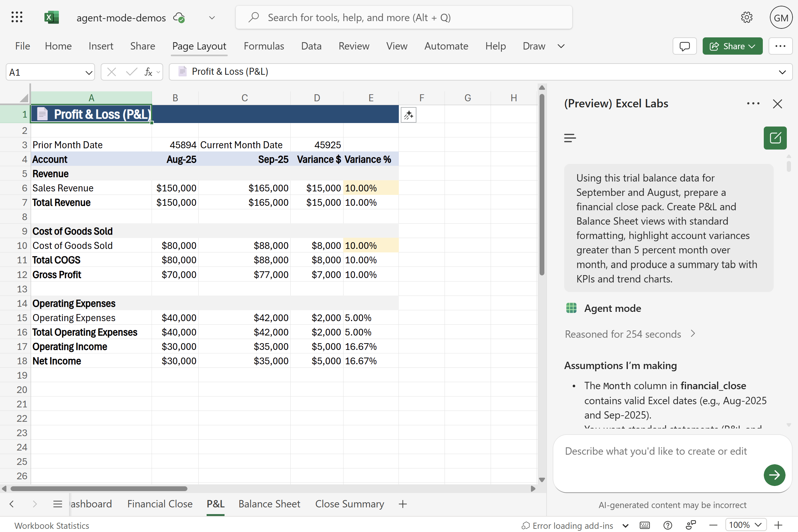Switch to the Balance Sheet tab
798x532 pixels.
coord(269,504)
